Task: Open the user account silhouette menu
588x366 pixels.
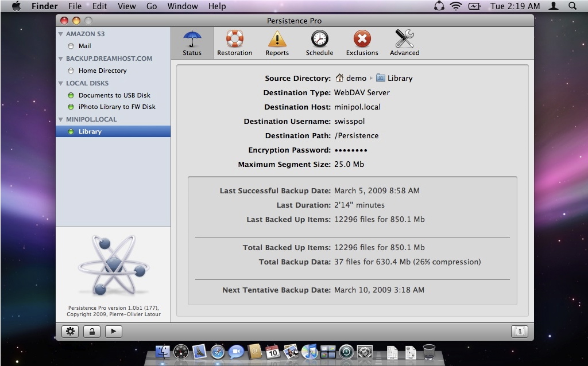Action: pyautogui.click(x=554, y=6)
